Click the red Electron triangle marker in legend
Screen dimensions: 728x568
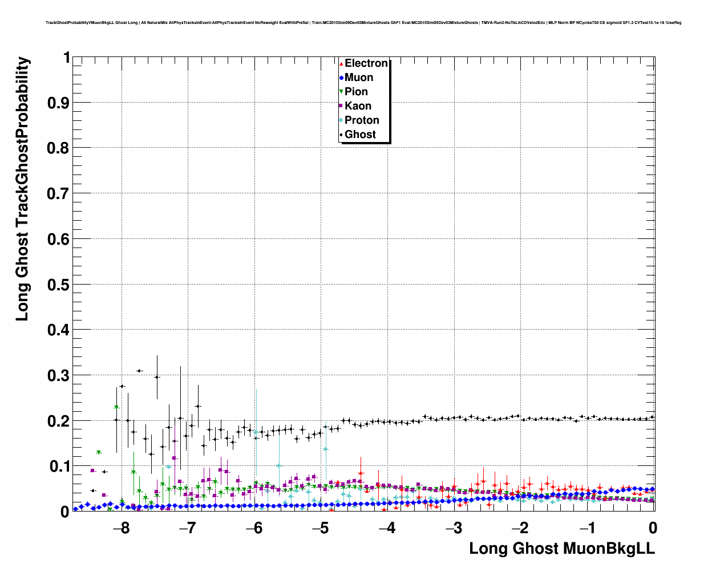pyautogui.click(x=341, y=63)
